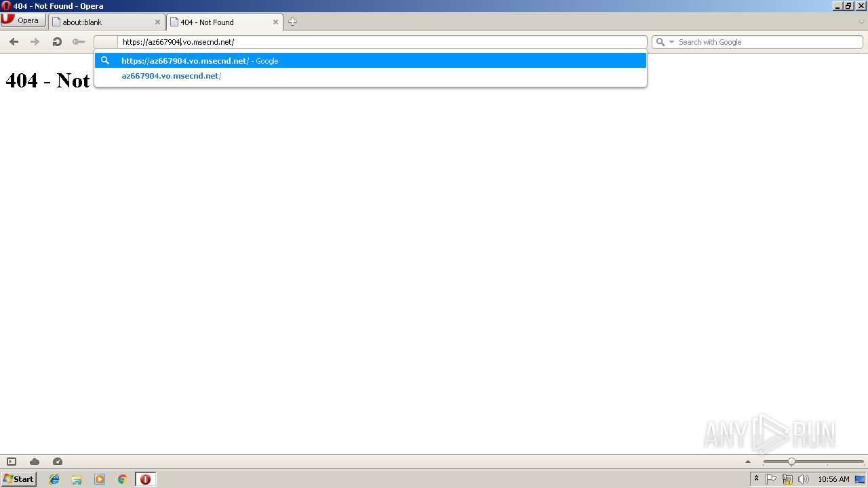This screenshot has height=488, width=868.
Task: Show hidden system tray icons
Action: [x=756, y=479]
